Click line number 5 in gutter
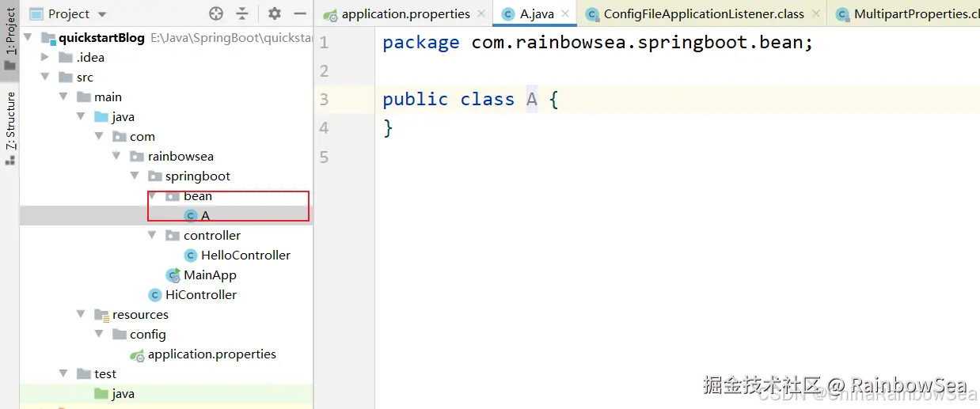Image resolution: width=980 pixels, height=409 pixels. 325,157
